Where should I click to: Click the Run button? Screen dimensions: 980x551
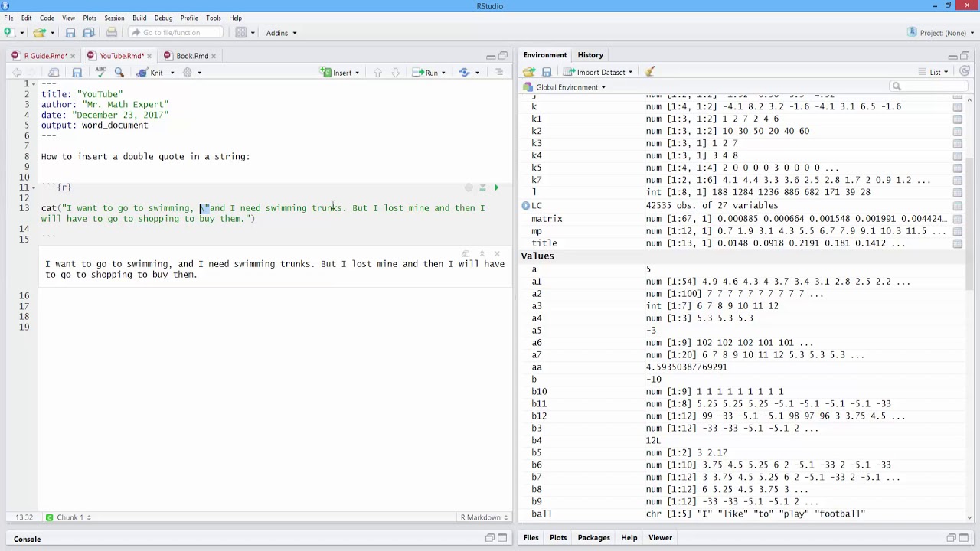tap(426, 73)
